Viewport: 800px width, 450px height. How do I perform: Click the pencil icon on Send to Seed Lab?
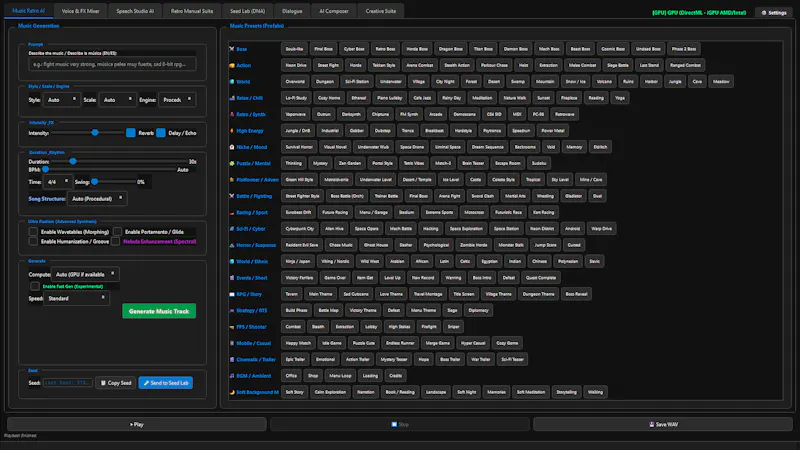click(146, 383)
